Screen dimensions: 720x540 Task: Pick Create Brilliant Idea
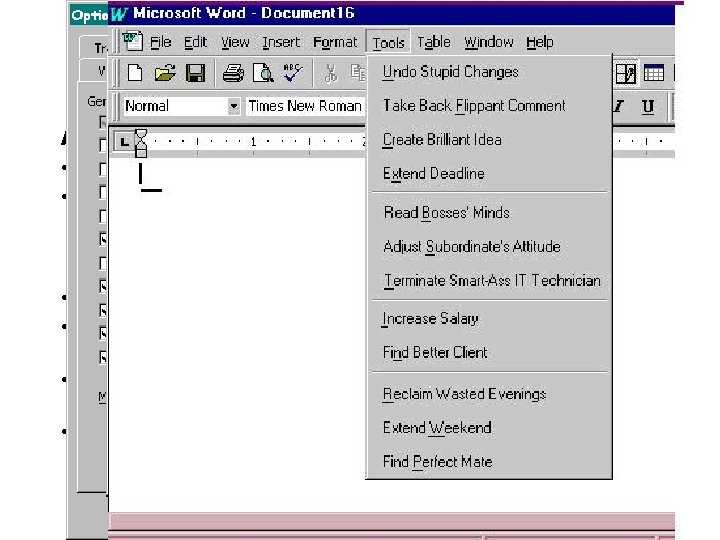(x=489, y=140)
